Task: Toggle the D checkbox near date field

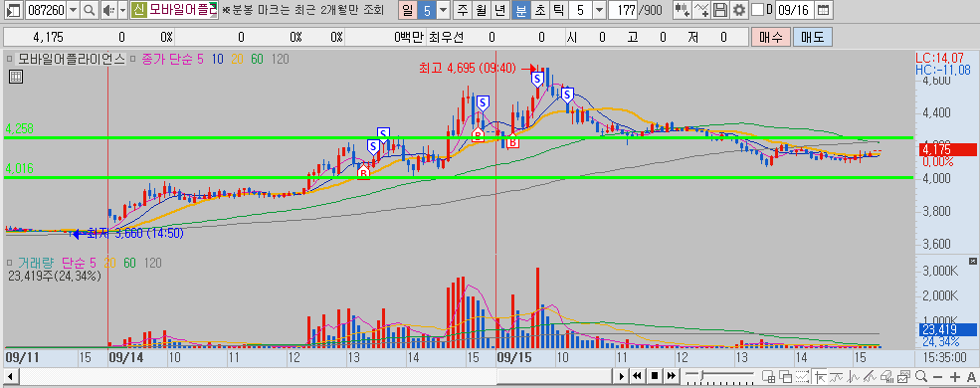Action: pos(757,9)
